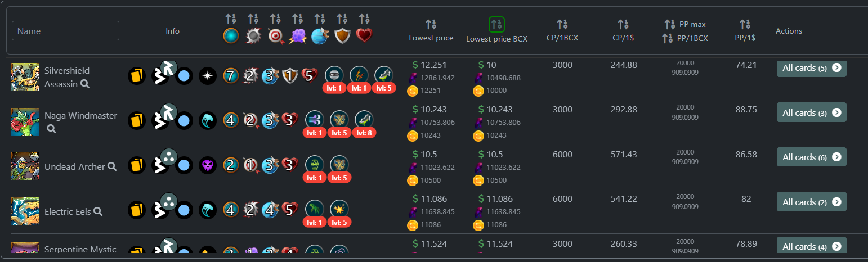Viewport: 868px width, 262px height.
Task: Click PP/1$ value 74.21
Action: click(x=746, y=65)
